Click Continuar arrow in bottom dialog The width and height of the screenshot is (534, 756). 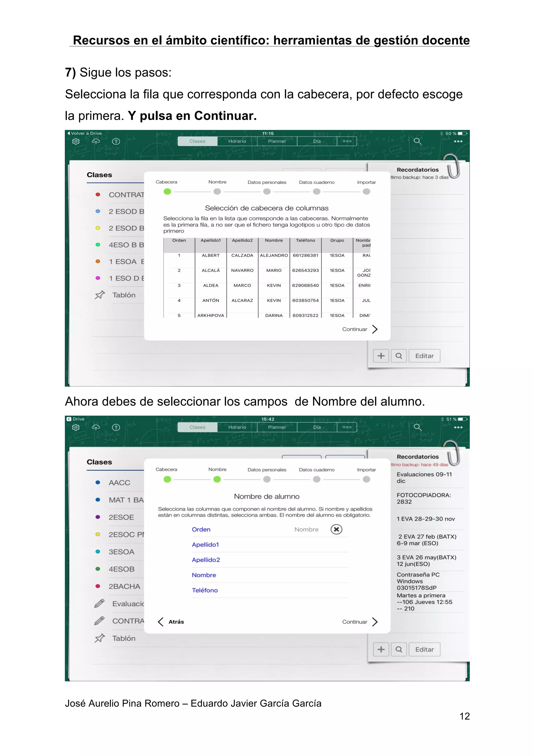pyautogui.click(x=375, y=622)
